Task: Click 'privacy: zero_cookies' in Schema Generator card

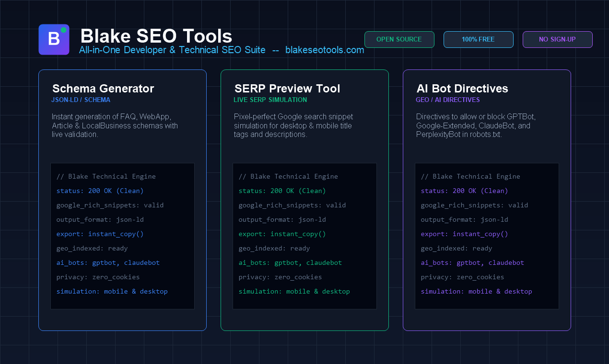Action: point(98,277)
